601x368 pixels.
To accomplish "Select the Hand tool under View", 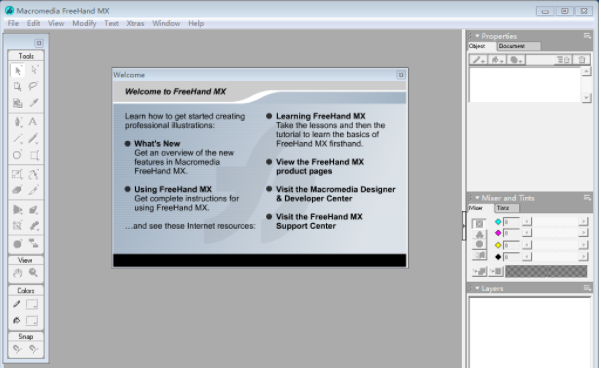I will [x=17, y=273].
